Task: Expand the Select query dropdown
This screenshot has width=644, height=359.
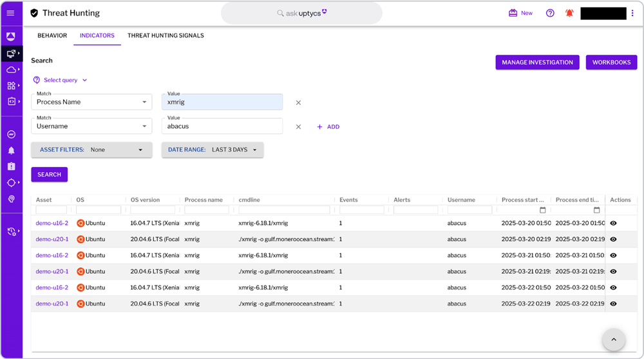Action: click(x=61, y=80)
